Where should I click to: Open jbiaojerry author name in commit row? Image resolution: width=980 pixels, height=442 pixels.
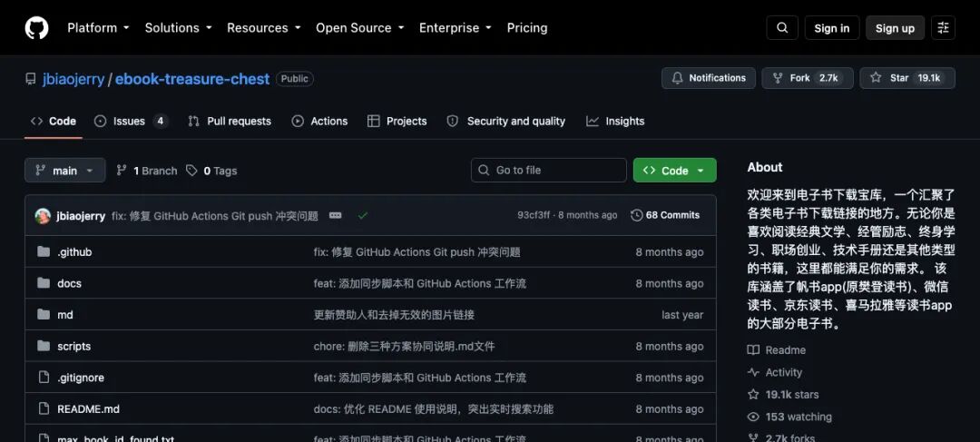click(81, 216)
